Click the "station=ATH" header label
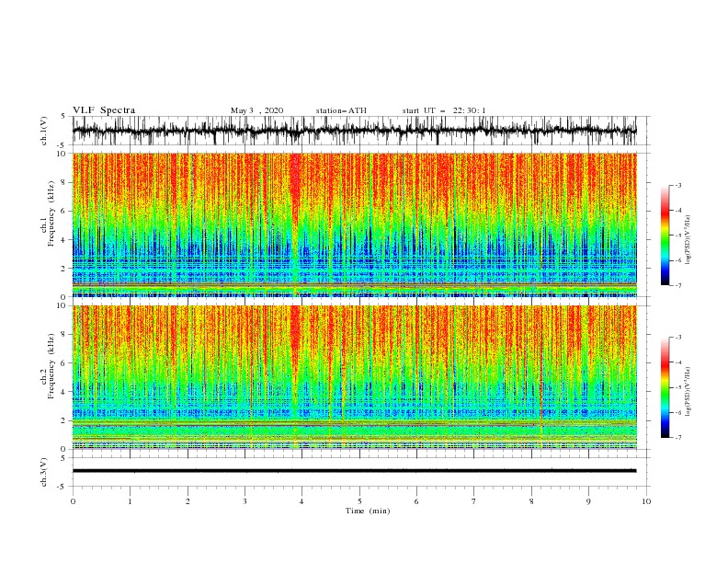 coord(341,110)
